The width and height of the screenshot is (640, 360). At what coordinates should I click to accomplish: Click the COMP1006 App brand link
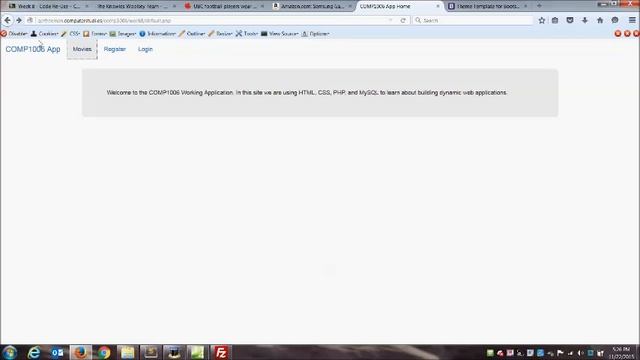[33, 49]
